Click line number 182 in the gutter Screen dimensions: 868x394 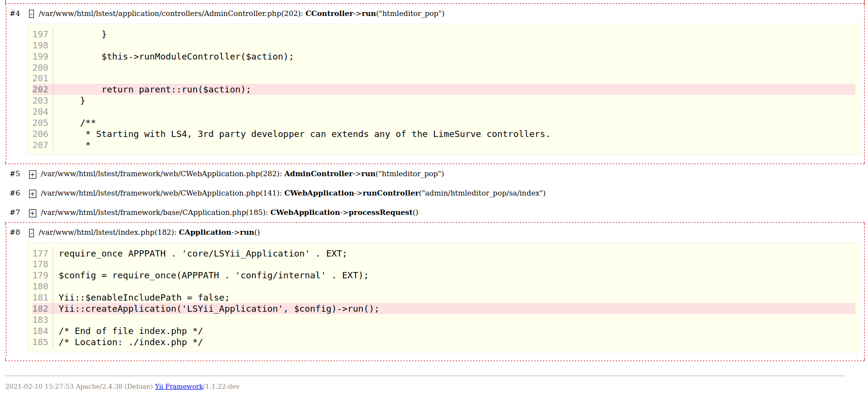click(x=40, y=309)
